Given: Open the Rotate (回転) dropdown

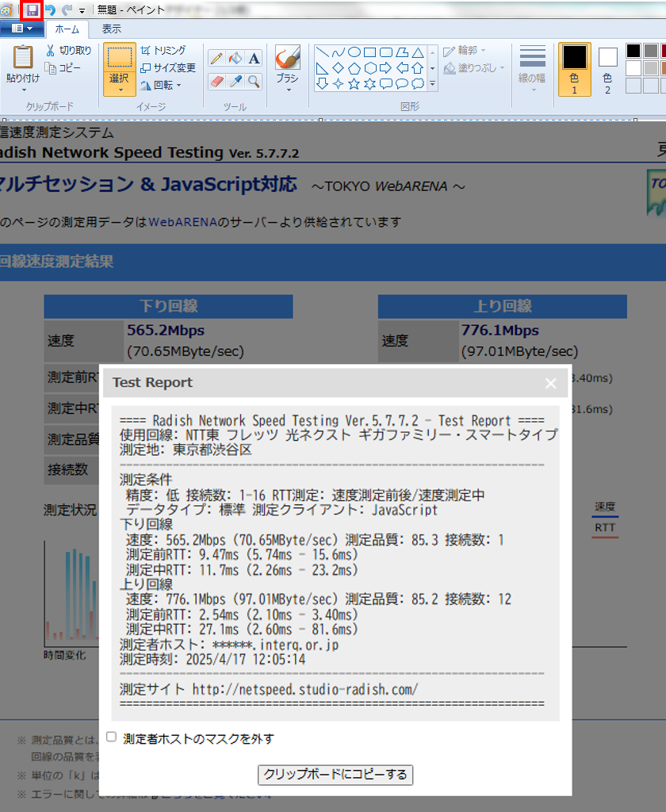Looking at the screenshot, I should (x=162, y=86).
